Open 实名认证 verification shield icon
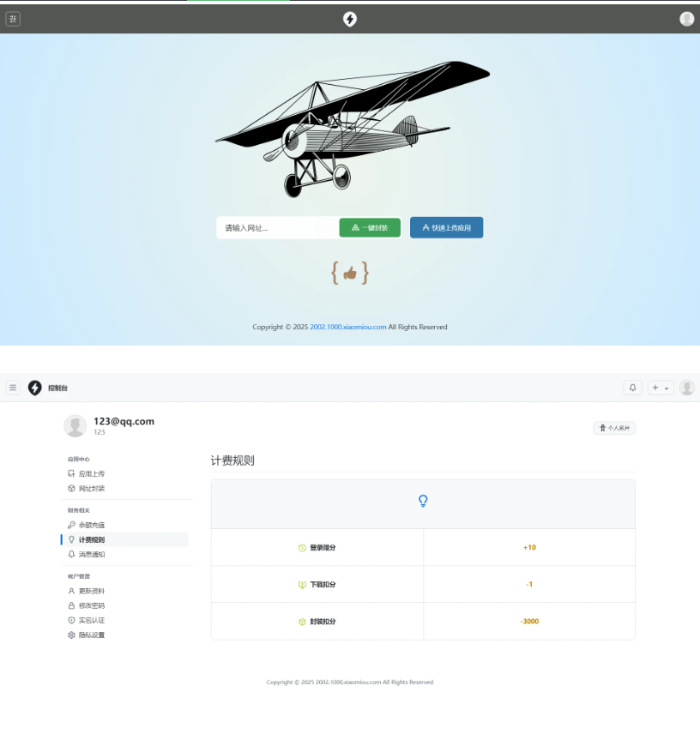The image size is (700, 734). [70, 620]
